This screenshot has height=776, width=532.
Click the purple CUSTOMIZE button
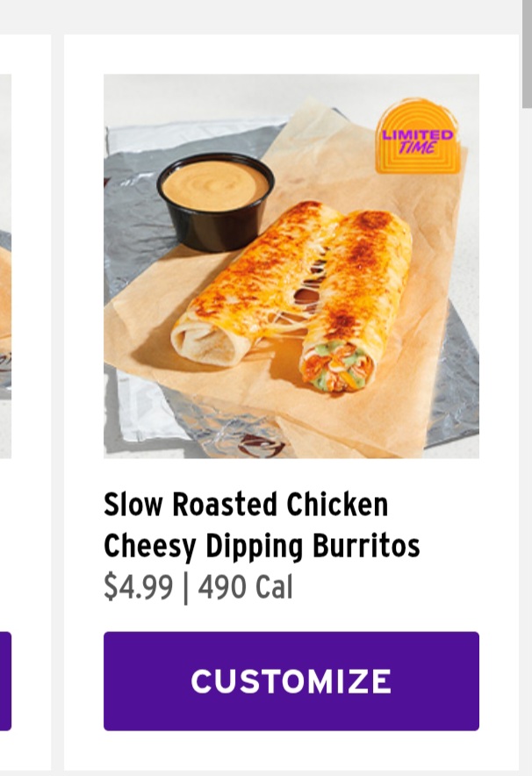(291, 681)
